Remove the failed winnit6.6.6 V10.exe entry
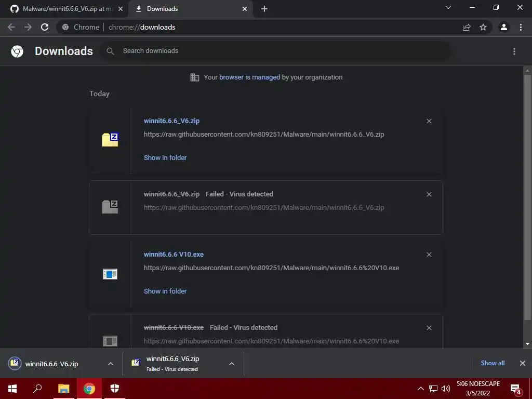This screenshot has height=399, width=532. tap(429, 328)
